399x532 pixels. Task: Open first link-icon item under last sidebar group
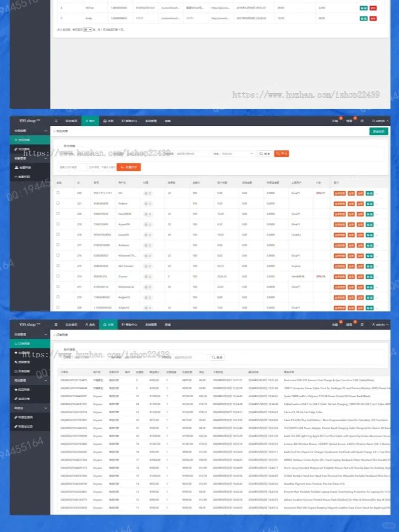point(30,417)
